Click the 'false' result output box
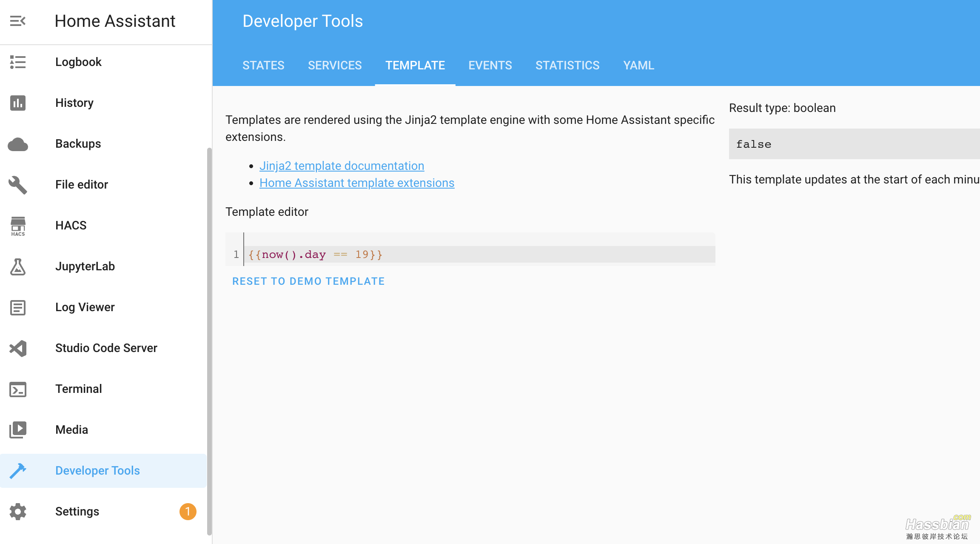 coord(854,144)
